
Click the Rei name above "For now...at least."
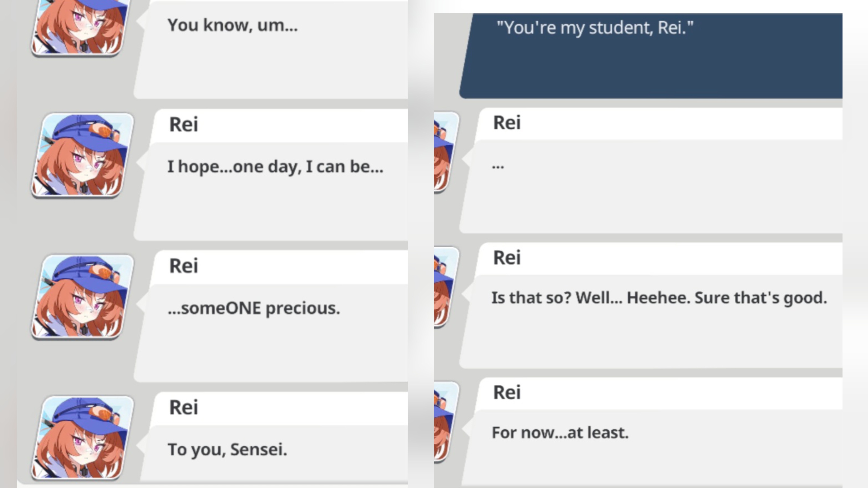pos(507,393)
